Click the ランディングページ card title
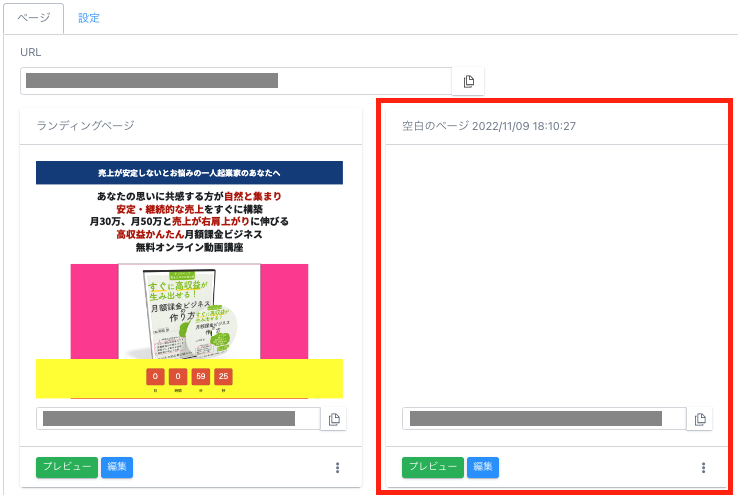 85,126
